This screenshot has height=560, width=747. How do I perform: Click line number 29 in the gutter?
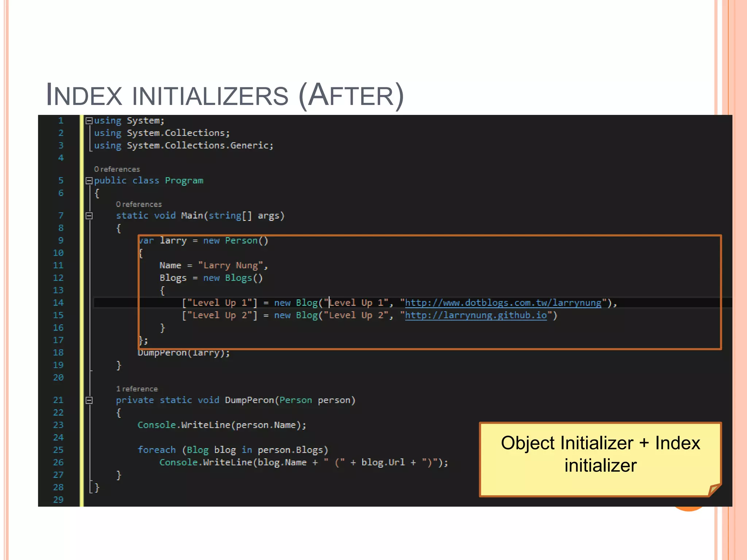tap(58, 500)
